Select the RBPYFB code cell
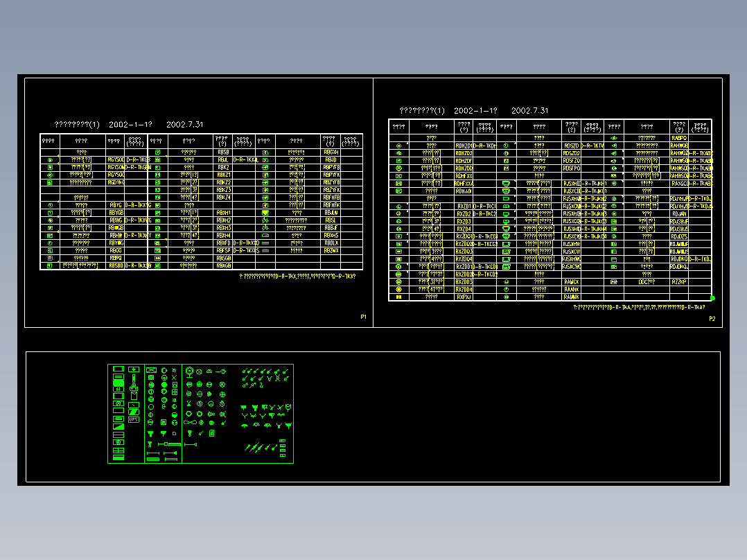747x560 pixels. pyautogui.click(x=331, y=167)
